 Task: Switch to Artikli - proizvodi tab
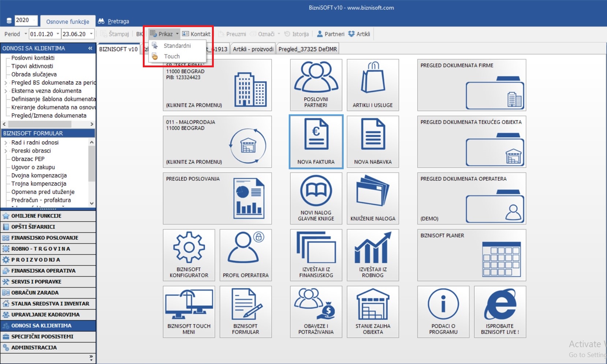[253, 49]
